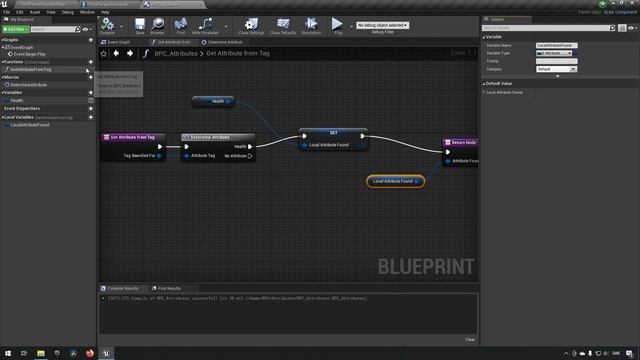
Task: Select Event Begin Play in Graphs list
Action: coord(29,54)
